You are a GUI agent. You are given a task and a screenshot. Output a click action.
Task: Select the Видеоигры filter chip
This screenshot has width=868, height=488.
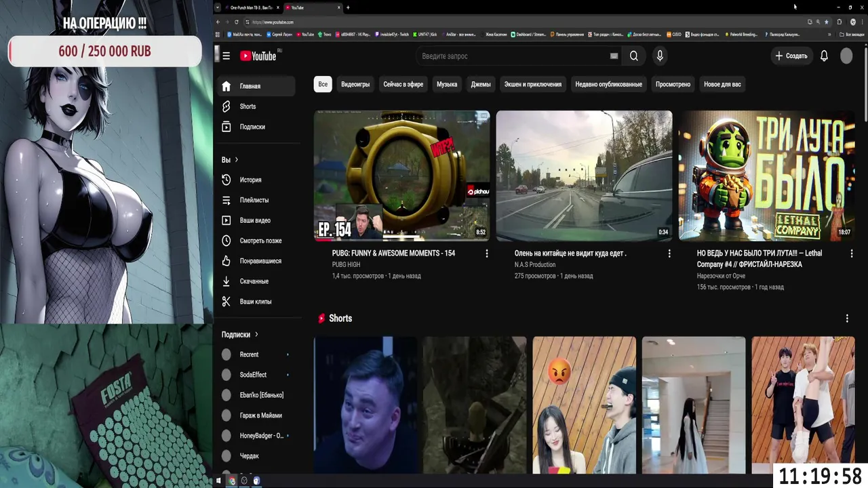[355, 84]
